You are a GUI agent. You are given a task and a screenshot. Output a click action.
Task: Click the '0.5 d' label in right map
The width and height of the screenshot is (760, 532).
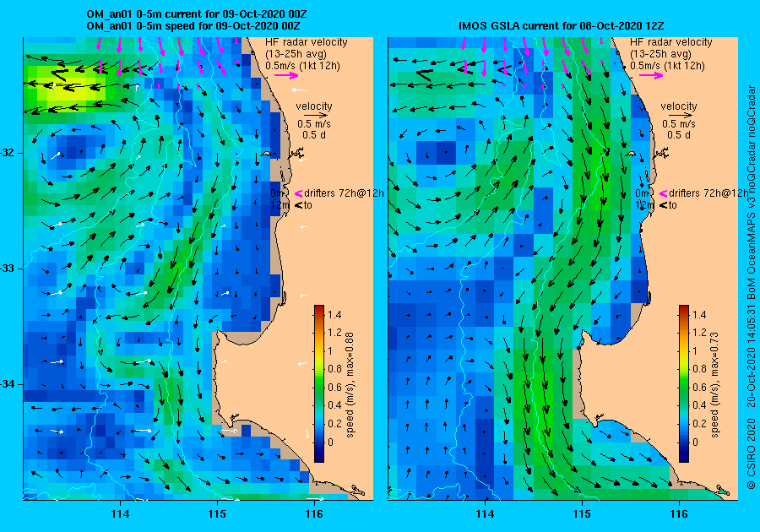[x=679, y=135]
